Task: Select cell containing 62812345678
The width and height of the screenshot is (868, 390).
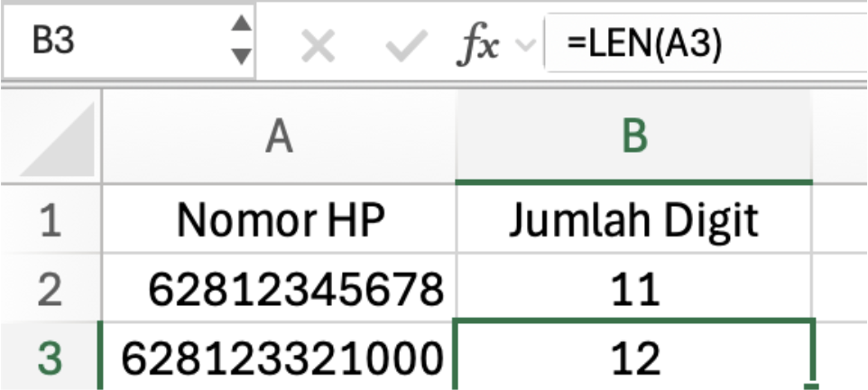Action: pos(279,289)
